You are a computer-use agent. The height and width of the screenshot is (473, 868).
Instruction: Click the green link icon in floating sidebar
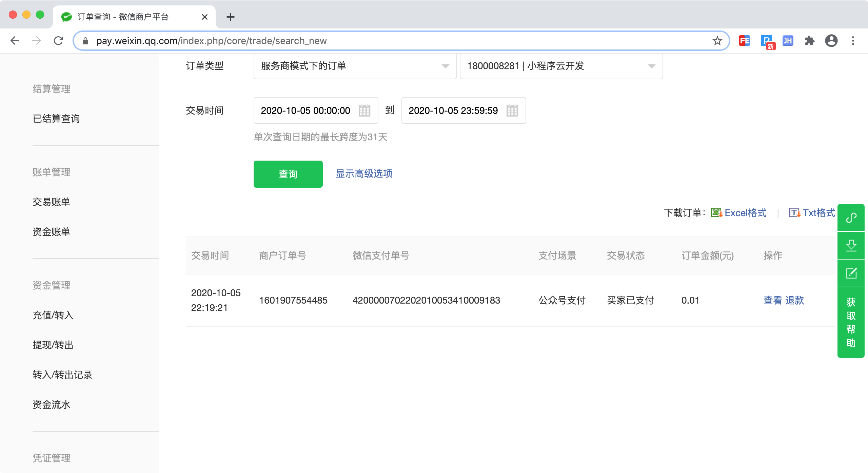(851, 218)
